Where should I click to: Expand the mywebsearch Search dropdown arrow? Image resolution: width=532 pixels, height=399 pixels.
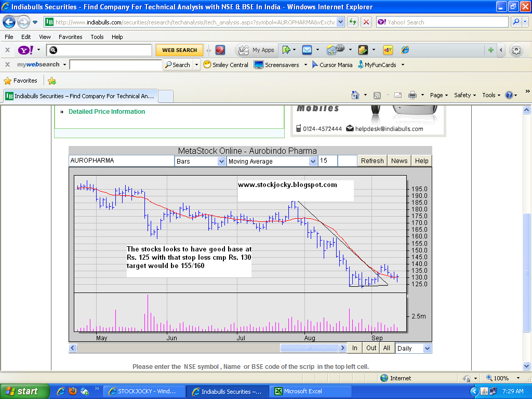point(196,64)
